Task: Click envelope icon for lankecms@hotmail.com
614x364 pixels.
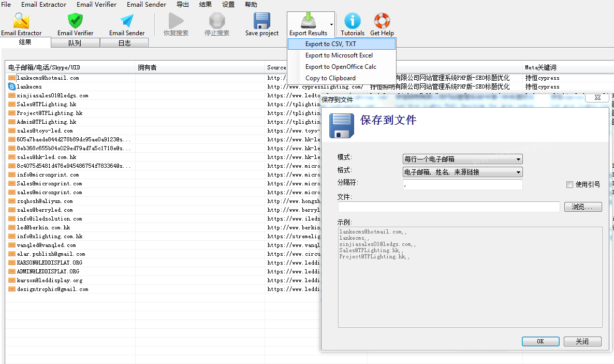Action: (x=12, y=78)
